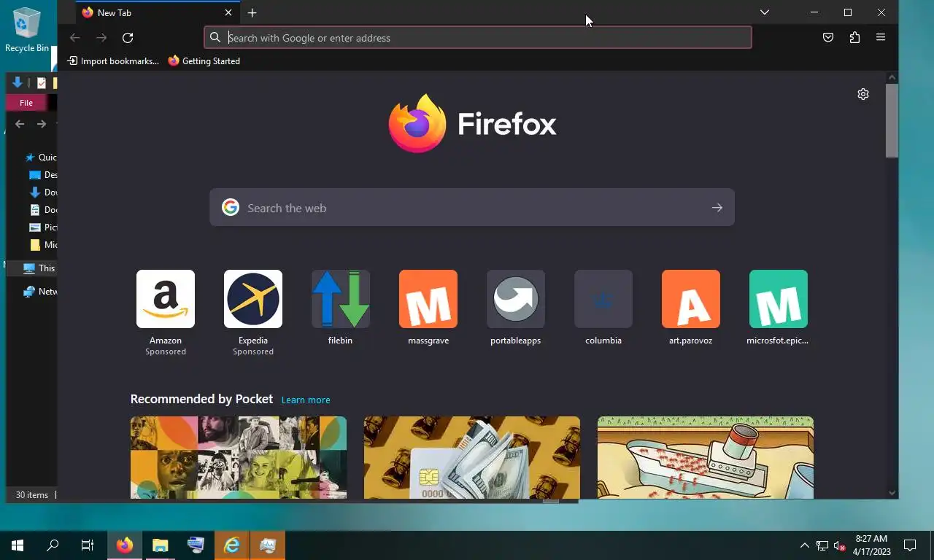Screen dimensions: 934x560
Task: Close the New Tab tab
Action: click(x=228, y=13)
